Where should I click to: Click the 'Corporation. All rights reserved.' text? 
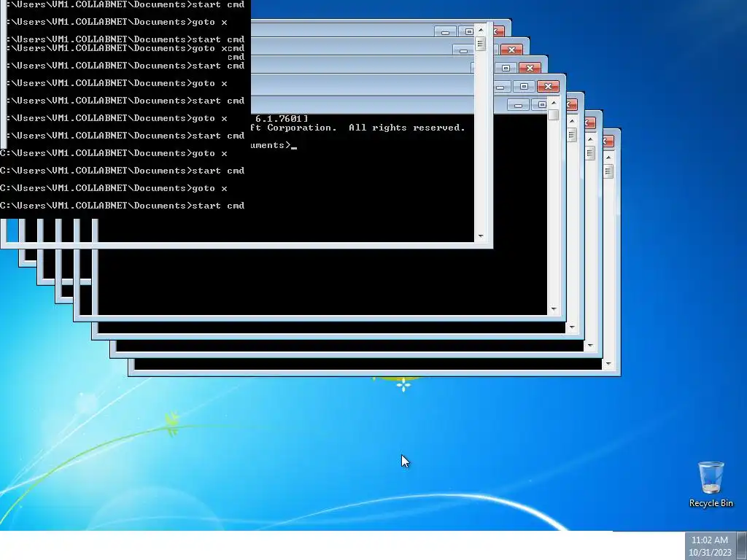pyautogui.click(x=366, y=128)
